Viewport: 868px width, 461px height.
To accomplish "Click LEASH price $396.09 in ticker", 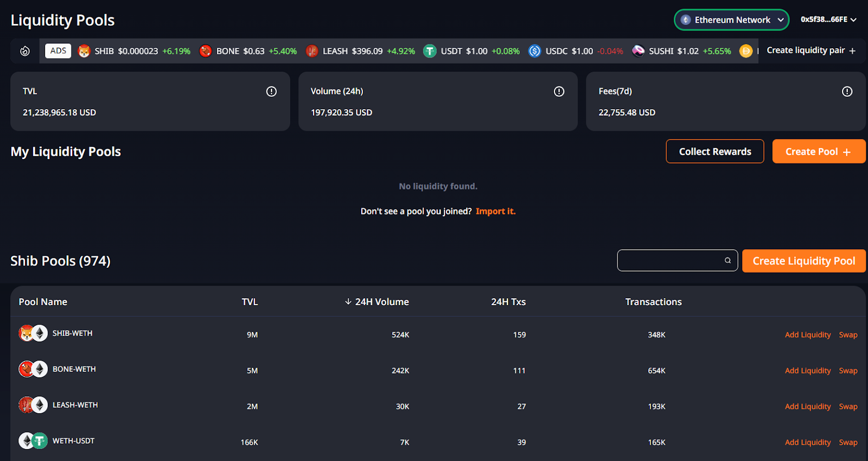I will tap(367, 51).
